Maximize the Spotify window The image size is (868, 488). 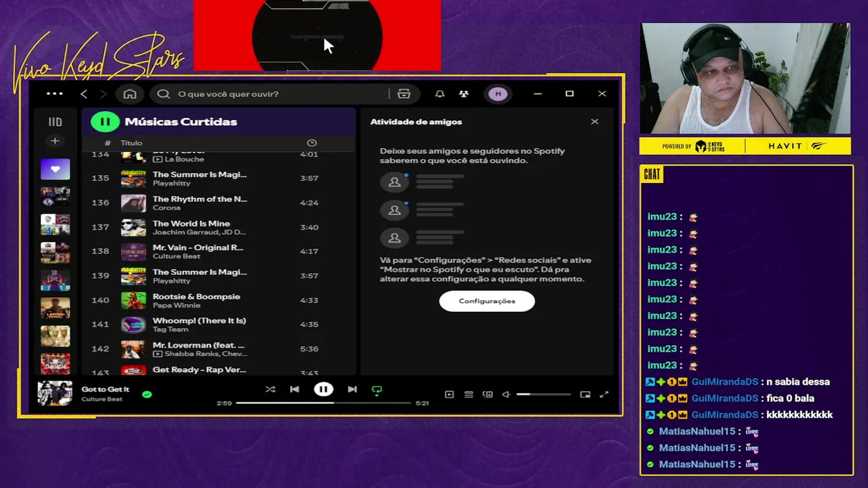570,94
